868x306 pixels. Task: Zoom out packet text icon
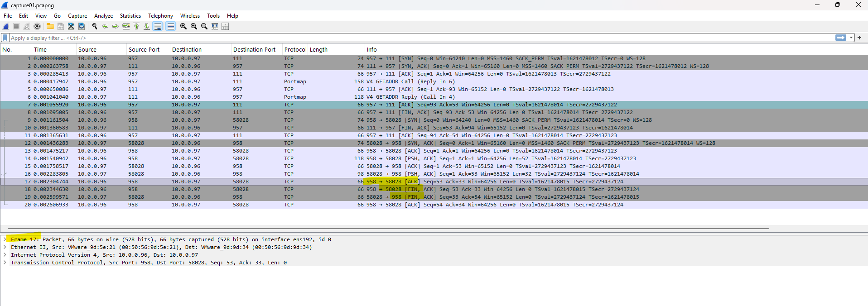coord(193,26)
